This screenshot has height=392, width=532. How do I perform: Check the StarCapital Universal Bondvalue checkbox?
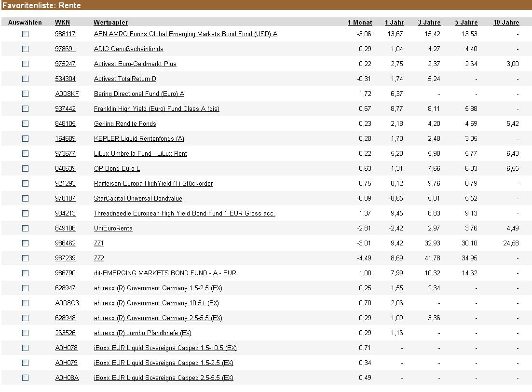(x=25, y=198)
